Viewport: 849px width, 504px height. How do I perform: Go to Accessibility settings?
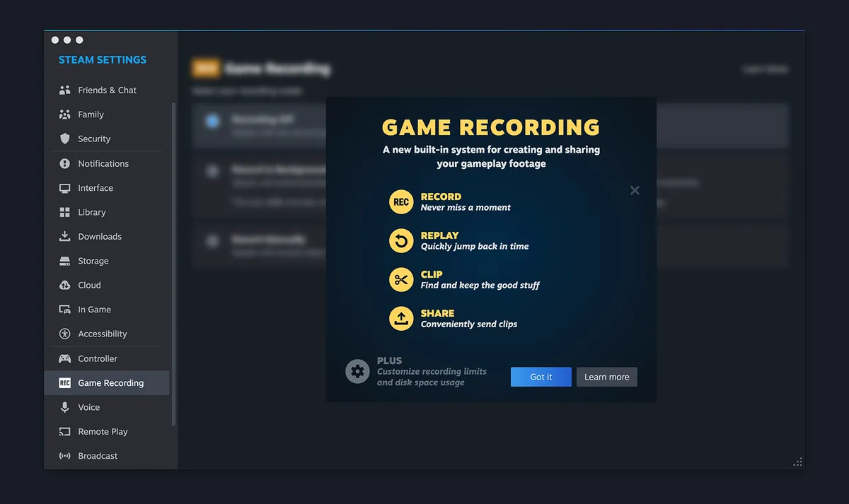pos(107,334)
